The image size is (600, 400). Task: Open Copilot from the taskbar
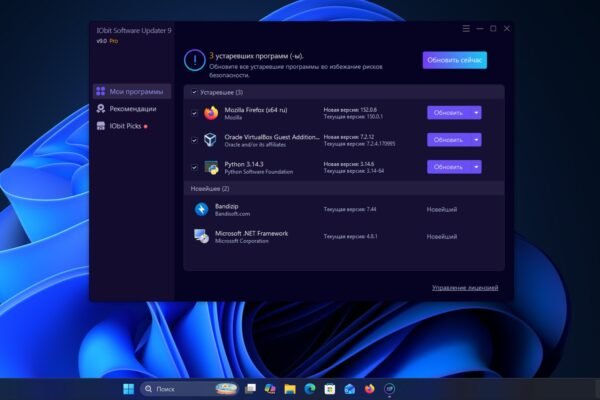(x=270, y=389)
